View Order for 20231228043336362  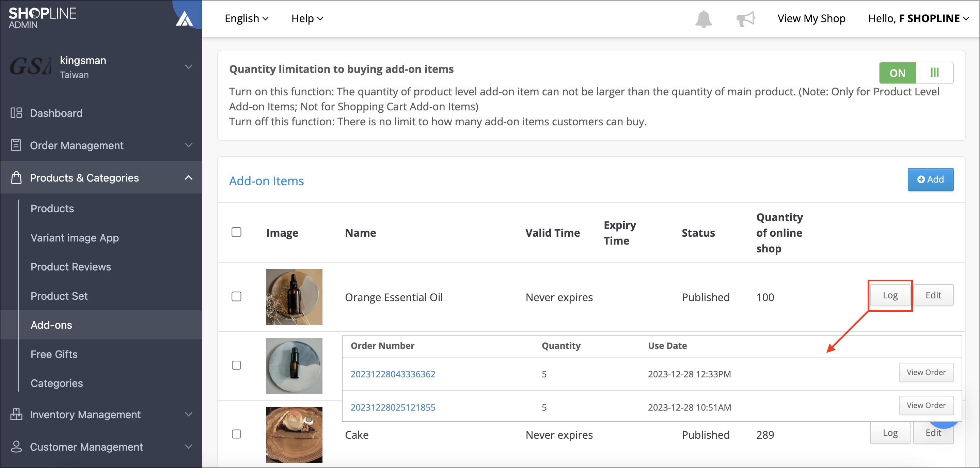(926, 373)
